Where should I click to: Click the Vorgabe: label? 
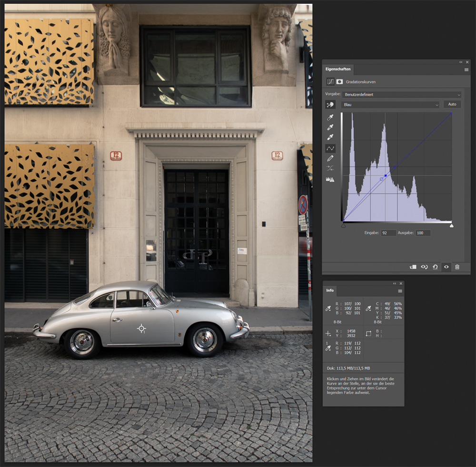click(x=333, y=94)
